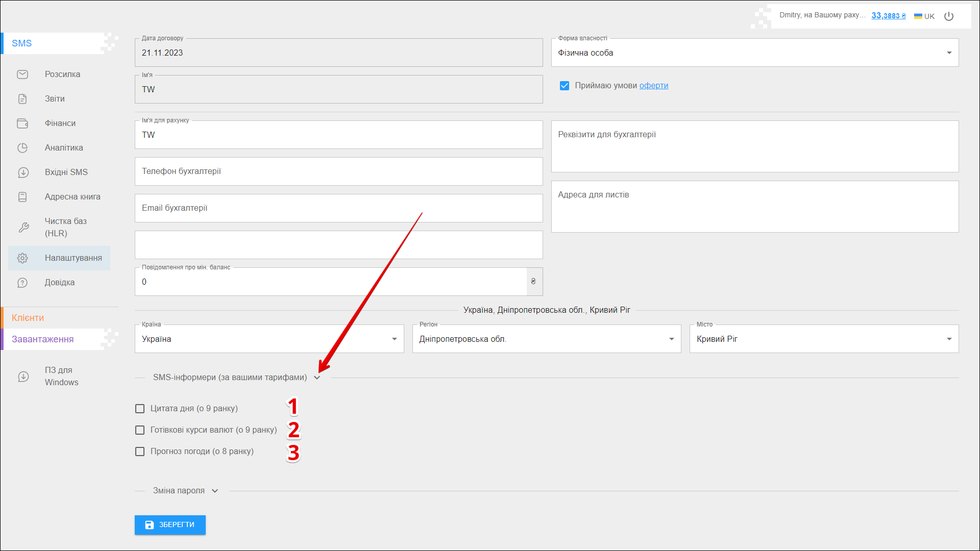Switch to the Клієнти section

click(x=28, y=318)
